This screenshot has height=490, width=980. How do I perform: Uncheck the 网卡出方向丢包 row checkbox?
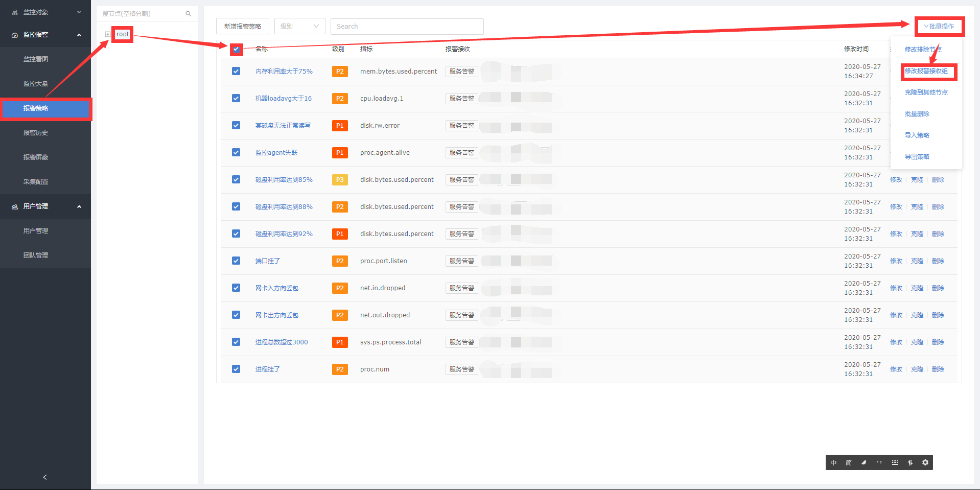[236, 315]
